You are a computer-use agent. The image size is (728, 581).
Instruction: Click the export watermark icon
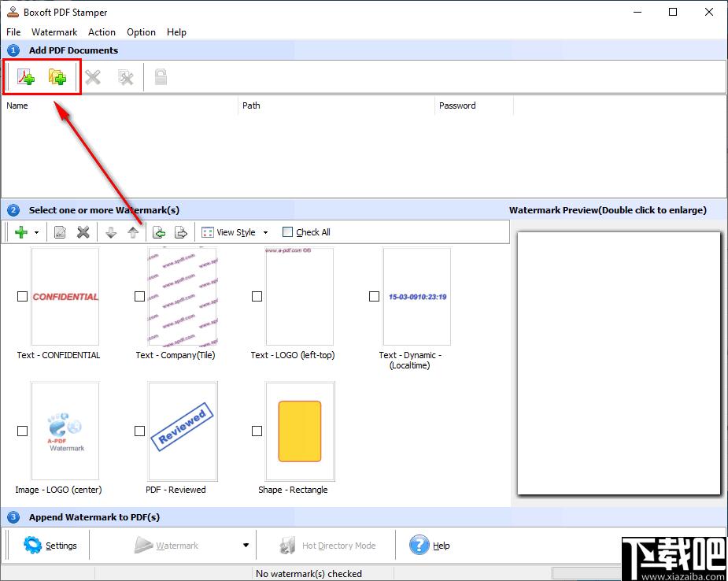pos(180,232)
